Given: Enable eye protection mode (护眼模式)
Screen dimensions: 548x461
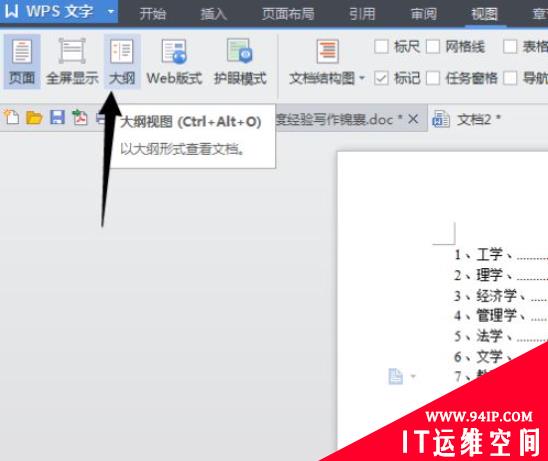Looking at the screenshot, I should [240, 62].
